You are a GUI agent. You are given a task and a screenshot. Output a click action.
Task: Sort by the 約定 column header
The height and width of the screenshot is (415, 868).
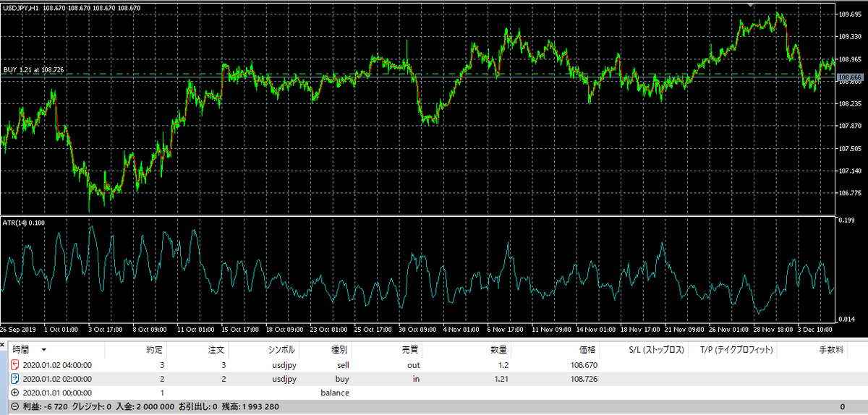click(x=137, y=350)
